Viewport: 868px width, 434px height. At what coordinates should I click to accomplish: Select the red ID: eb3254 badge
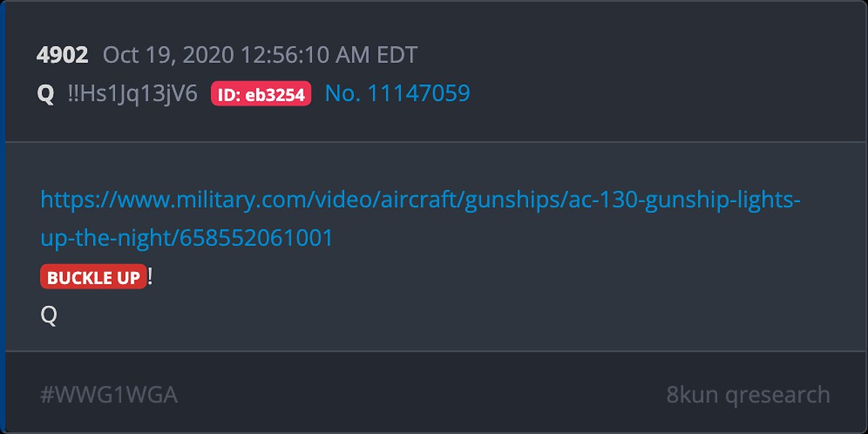261,94
